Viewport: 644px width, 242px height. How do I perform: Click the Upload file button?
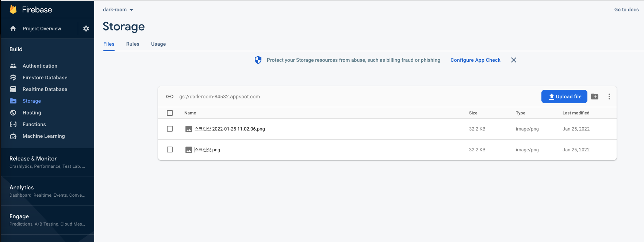pos(564,97)
